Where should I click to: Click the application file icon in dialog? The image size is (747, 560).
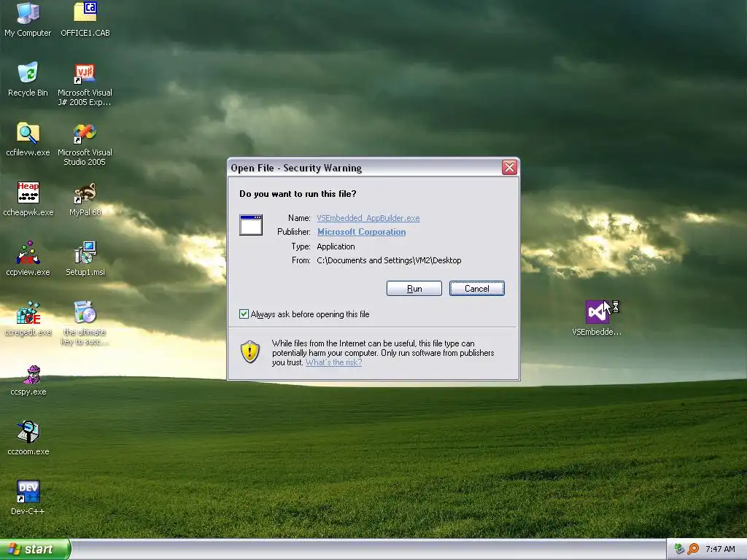tap(251, 225)
